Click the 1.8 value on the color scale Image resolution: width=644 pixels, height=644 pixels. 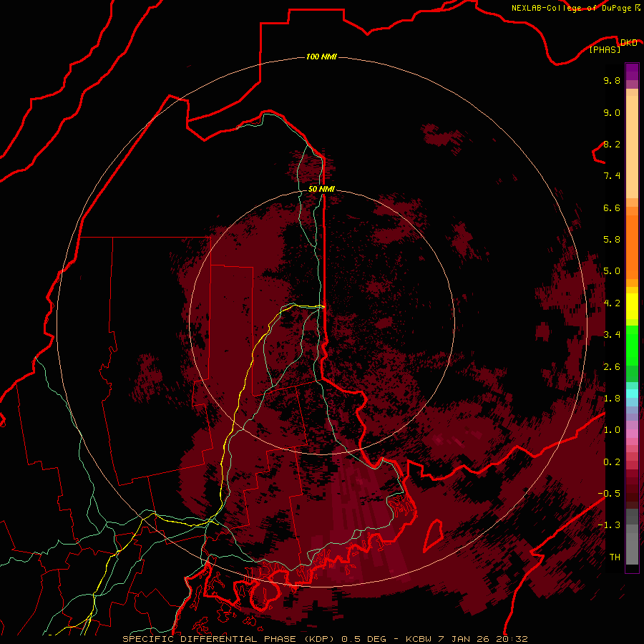[612, 399]
